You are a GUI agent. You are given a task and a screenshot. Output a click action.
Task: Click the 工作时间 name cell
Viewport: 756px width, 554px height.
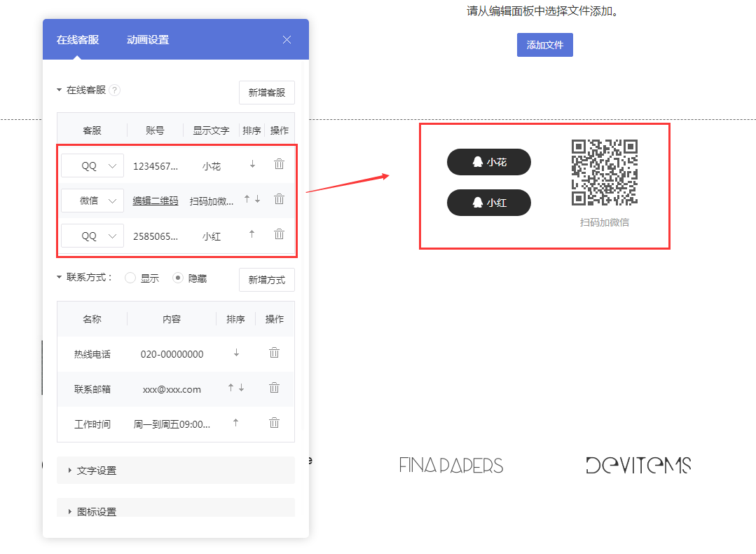coord(92,424)
